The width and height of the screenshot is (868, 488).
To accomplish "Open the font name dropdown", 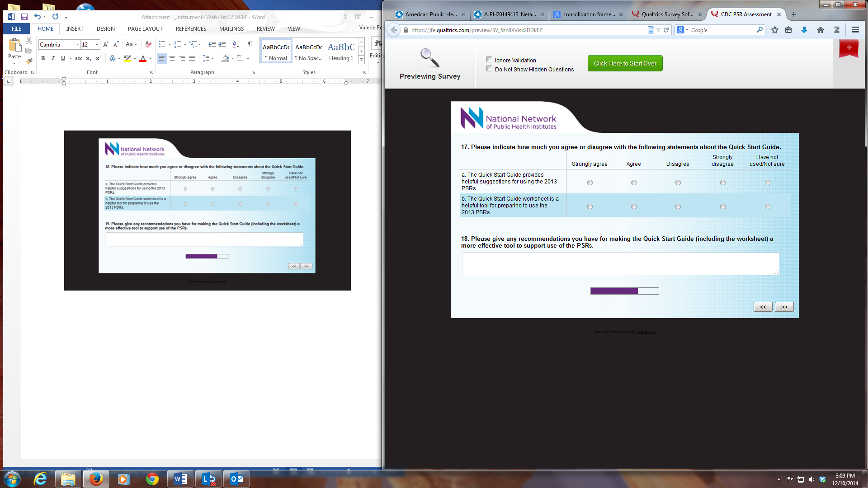I will click(x=77, y=45).
